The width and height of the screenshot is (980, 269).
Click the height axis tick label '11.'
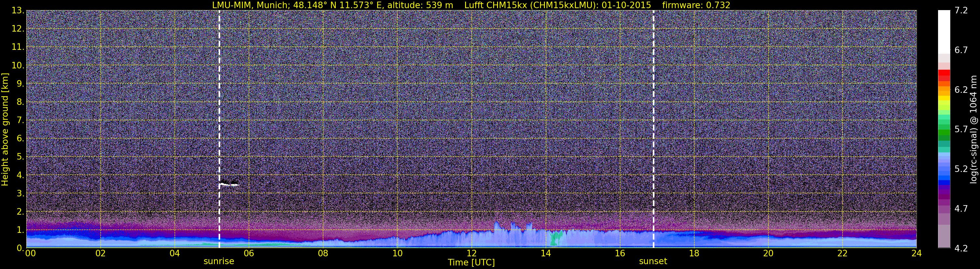pyautogui.click(x=18, y=47)
